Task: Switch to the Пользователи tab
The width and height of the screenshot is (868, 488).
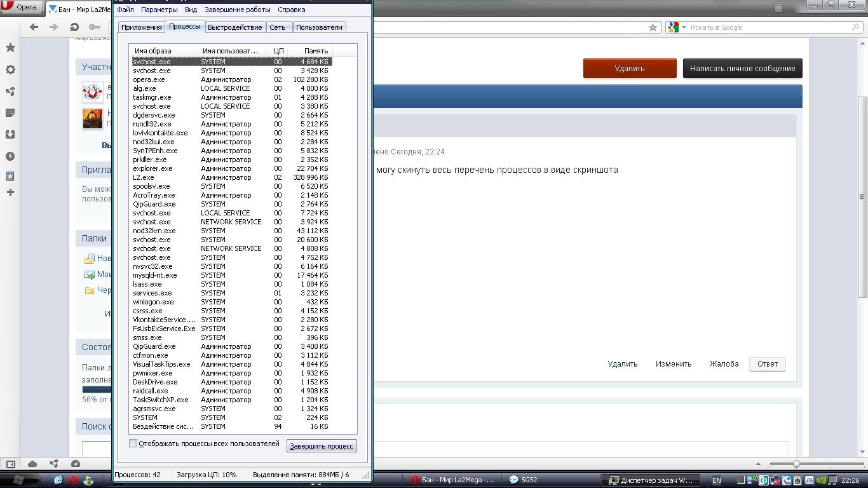Action: click(x=319, y=27)
